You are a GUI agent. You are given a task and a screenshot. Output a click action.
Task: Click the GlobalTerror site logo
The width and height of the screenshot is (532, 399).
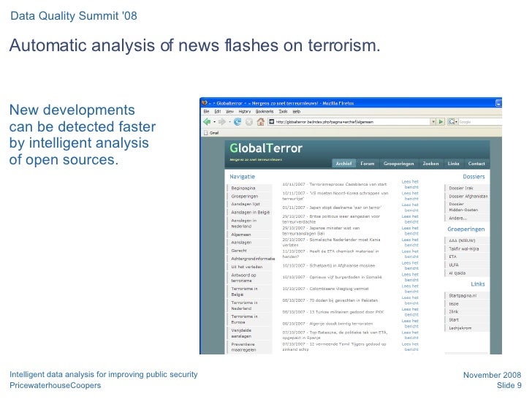[266, 148]
